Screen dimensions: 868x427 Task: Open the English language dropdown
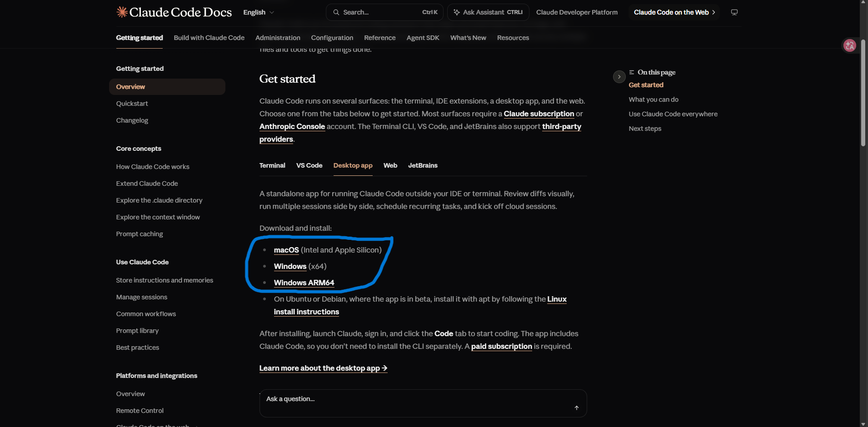point(259,12)
